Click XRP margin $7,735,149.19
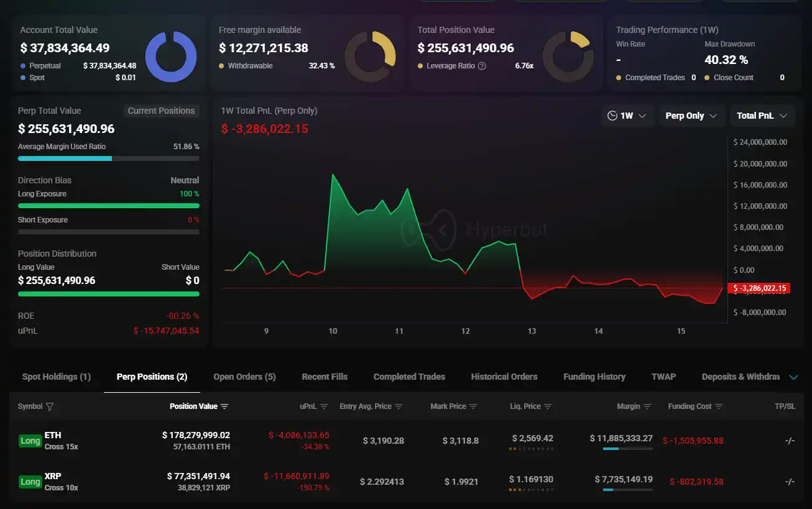 pyautogui.click(x=624, y=479)
